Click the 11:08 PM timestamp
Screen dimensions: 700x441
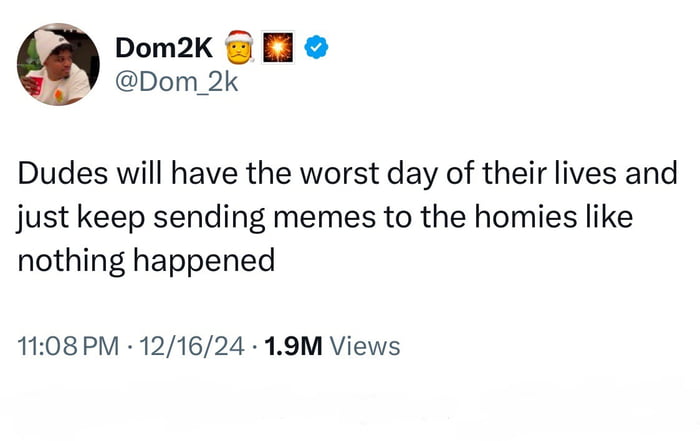pos(62,346)
